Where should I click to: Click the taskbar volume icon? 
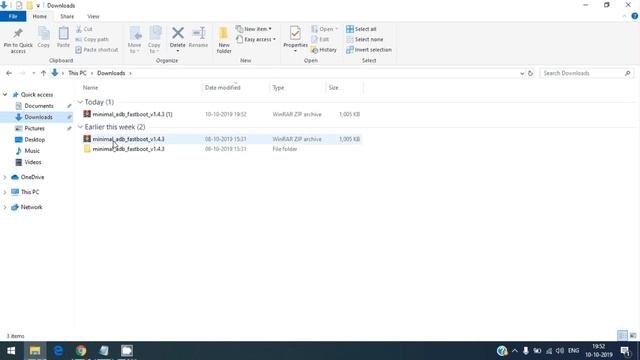coord(560,351)
